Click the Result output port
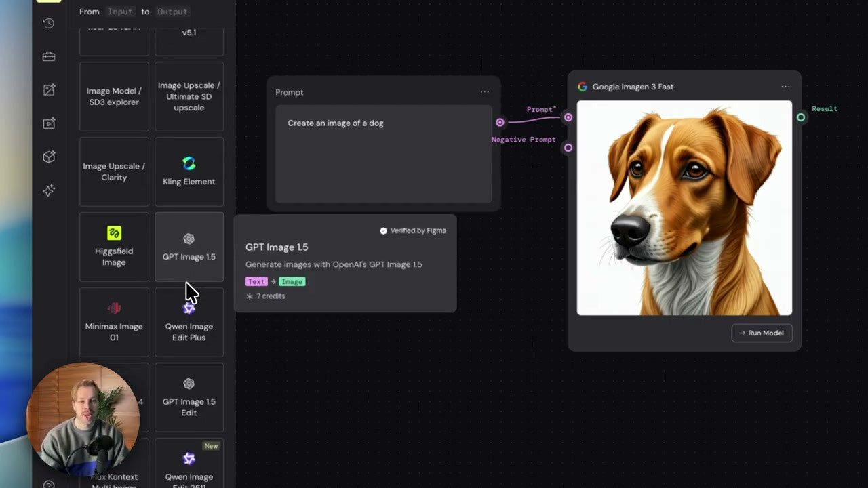868x488 pixels. (x=801, y=117)
